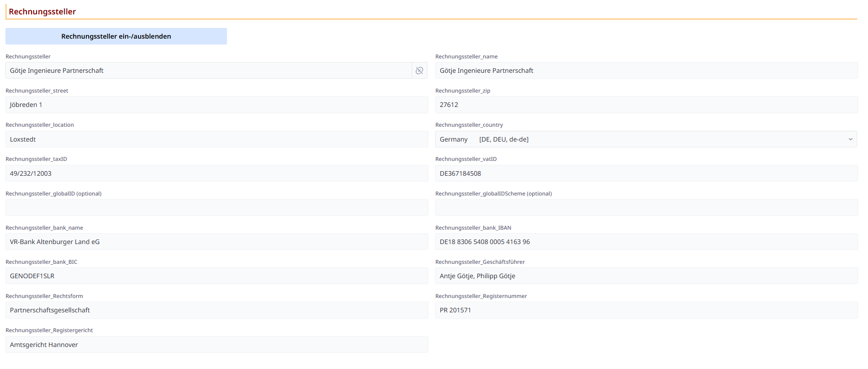Focus the Rechnungssteller_name input field

pos(646,71)
